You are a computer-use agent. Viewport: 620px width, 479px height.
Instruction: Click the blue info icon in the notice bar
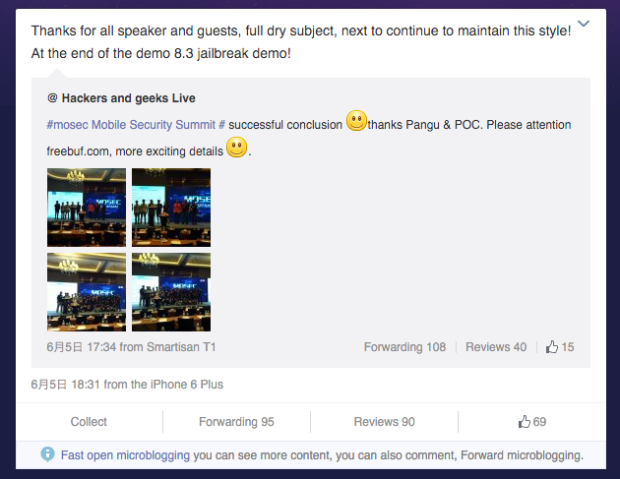point(47,454)
